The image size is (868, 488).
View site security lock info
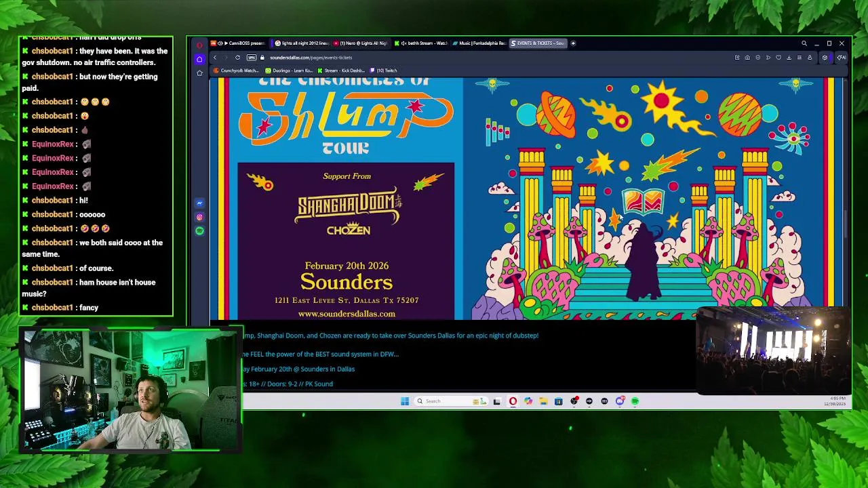tap(262, 58)
